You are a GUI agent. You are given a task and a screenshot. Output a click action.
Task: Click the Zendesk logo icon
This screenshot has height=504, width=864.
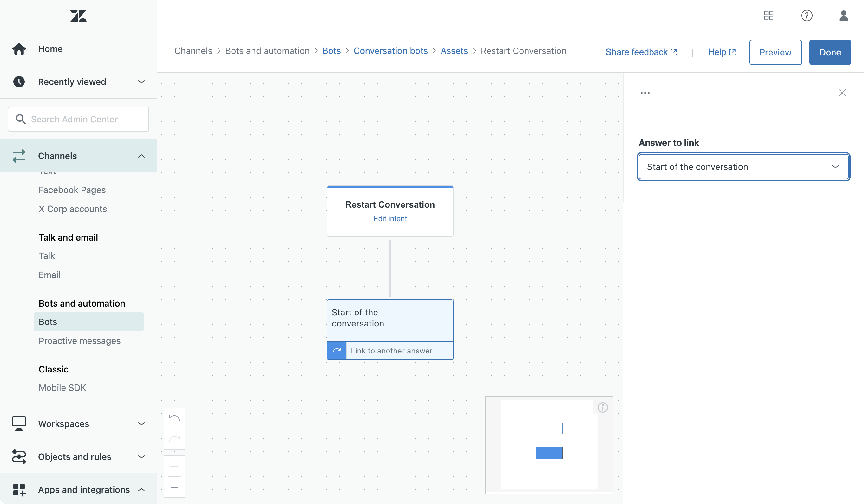[x=78, y=16]
